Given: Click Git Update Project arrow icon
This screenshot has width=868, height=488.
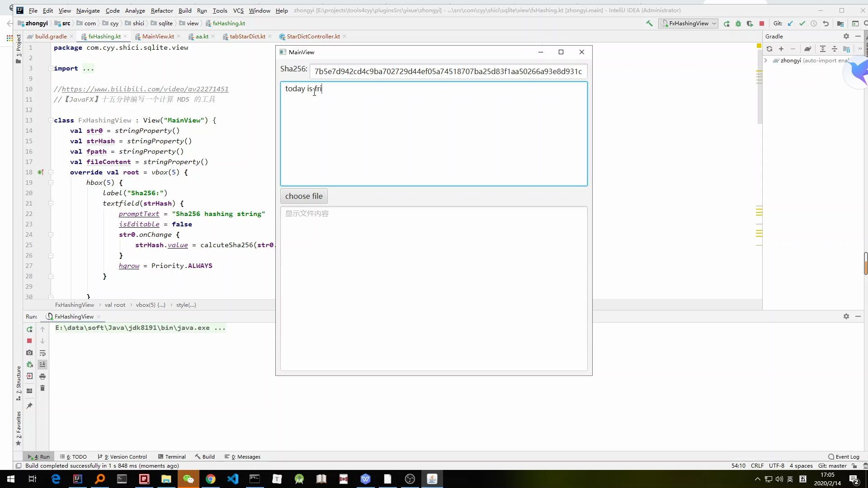Looking at the screenshot, I should tap(790, 23).
